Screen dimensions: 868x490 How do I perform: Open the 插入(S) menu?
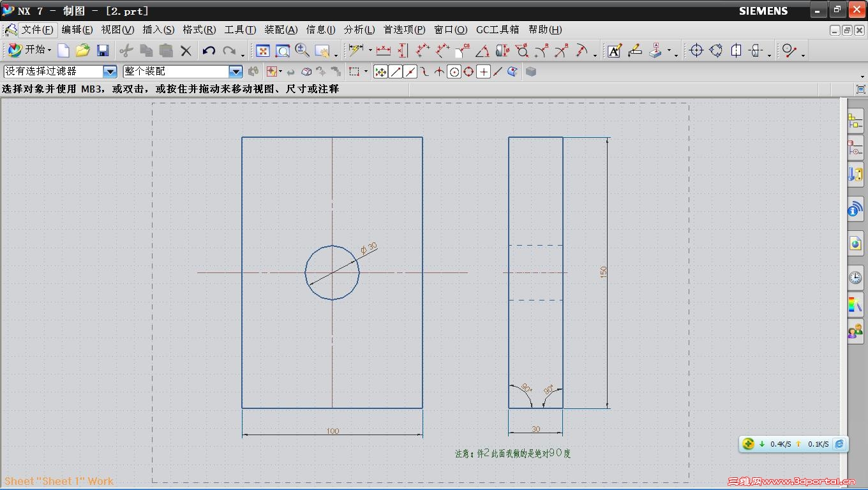click(x=158, y=29)
